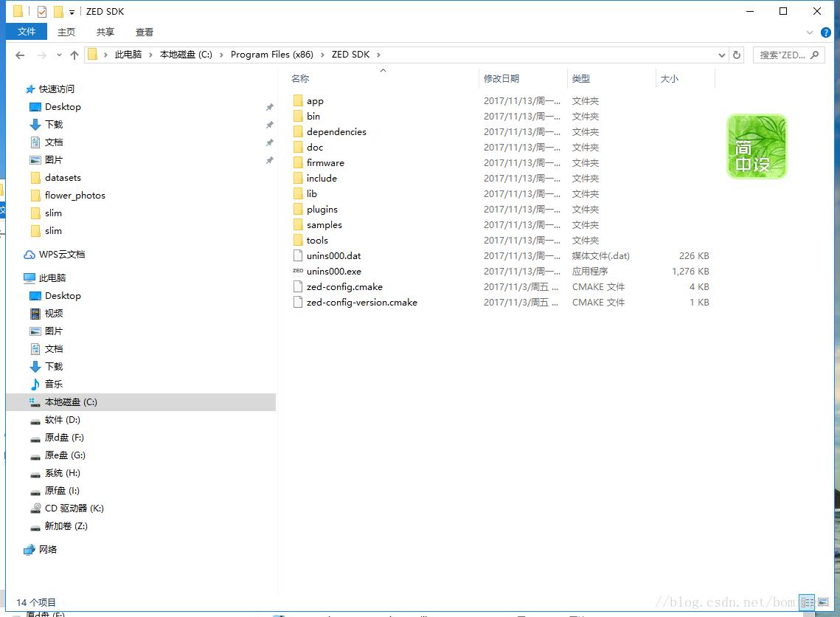Select the firmware folder icon
Screen dimensions: 840x617
click(x=298, y=163)
